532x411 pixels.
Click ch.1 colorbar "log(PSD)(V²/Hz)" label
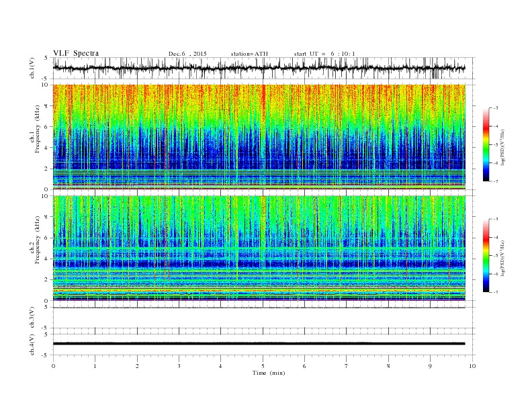pos(504,146)
